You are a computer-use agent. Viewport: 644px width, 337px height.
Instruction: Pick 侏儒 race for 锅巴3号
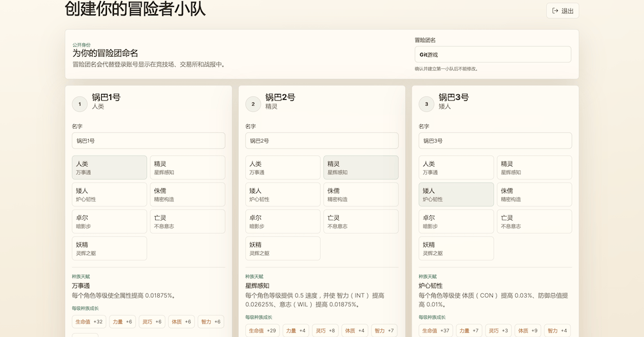534,194
